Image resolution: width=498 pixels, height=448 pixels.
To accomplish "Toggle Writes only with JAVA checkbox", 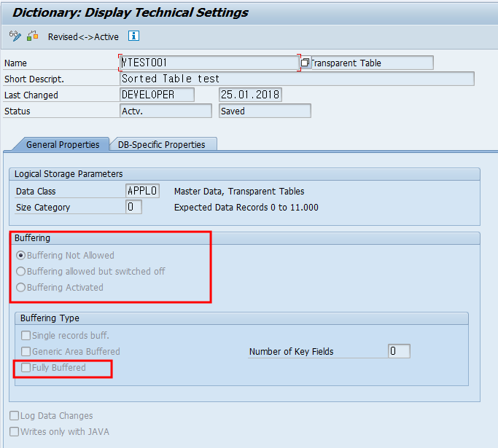I will tap(15, 431).
